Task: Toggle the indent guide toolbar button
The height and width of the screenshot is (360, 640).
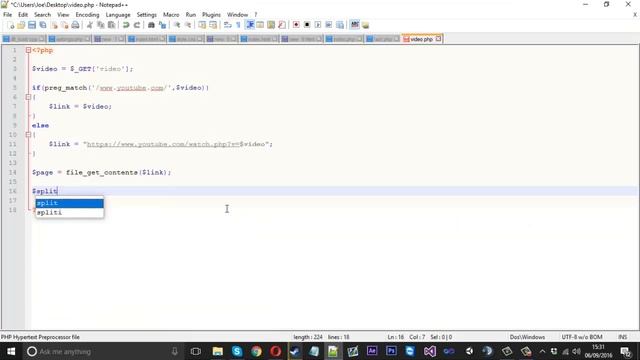Action: [x=249, y=25]
